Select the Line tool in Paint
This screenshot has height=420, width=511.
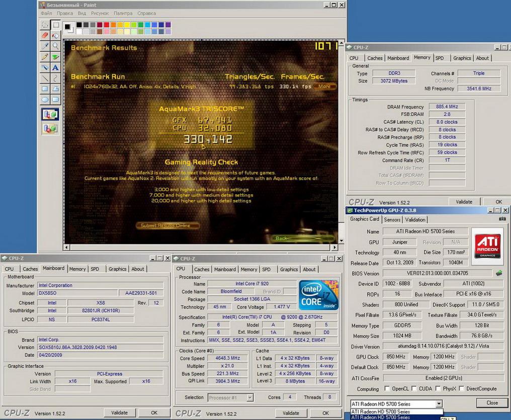[45, 78]
